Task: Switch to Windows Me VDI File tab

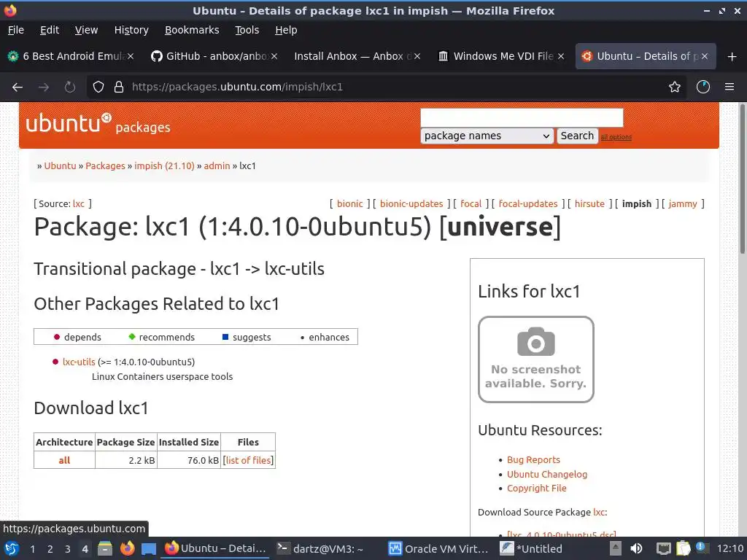Action: pos(501,56)
